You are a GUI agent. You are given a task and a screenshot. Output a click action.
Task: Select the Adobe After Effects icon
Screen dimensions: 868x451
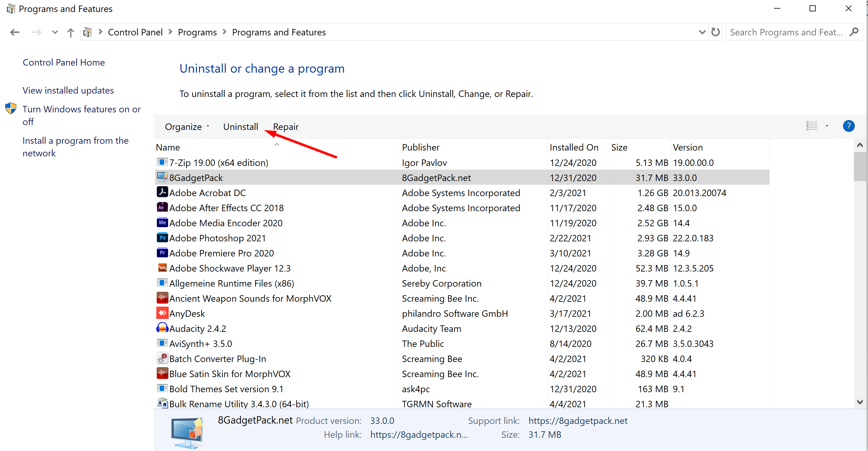(162, 207)
